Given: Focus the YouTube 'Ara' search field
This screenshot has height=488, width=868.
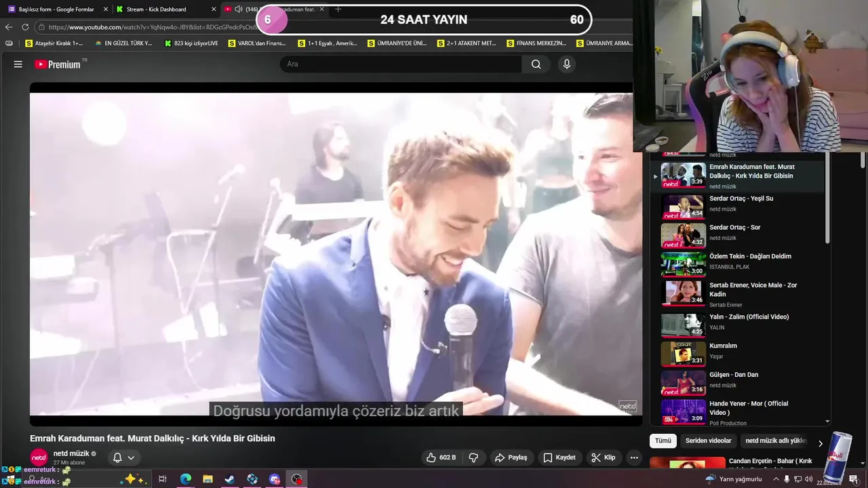Looking at the screenshot, I should pyautogui.click(x=401, y=64).
